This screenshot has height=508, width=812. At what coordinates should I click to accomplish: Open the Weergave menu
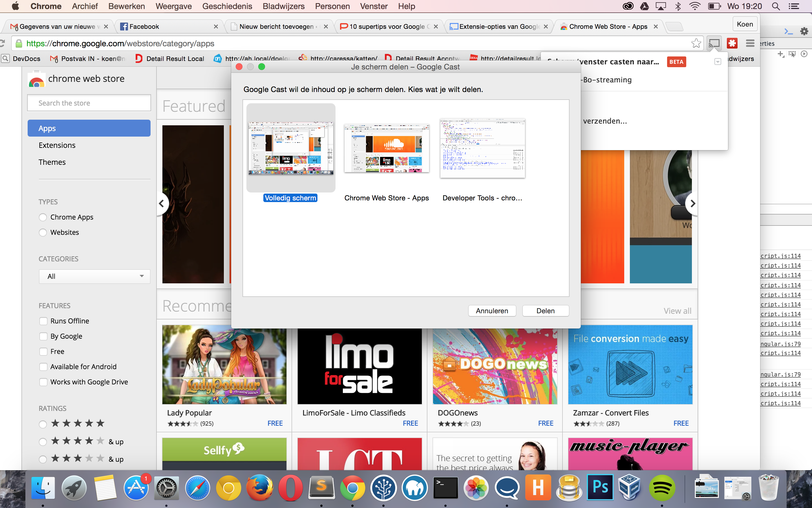(173, 6)
